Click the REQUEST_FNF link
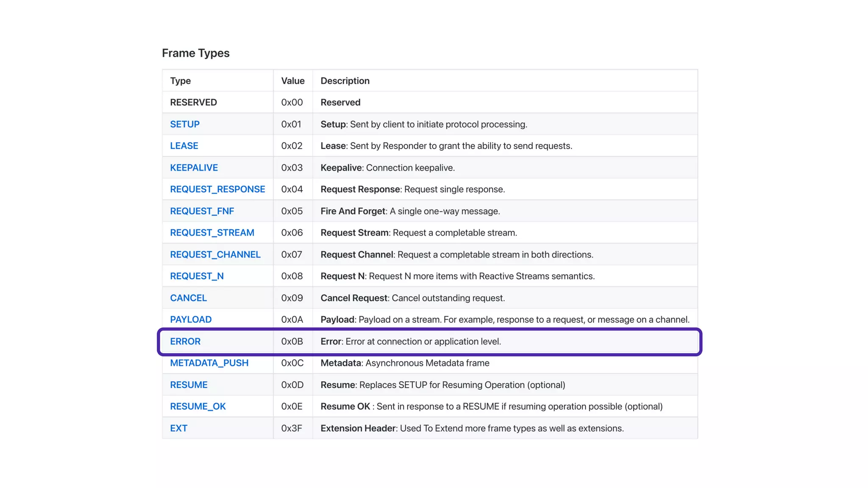This screenshot has height=488, width=868. click(x=202, y=211)
